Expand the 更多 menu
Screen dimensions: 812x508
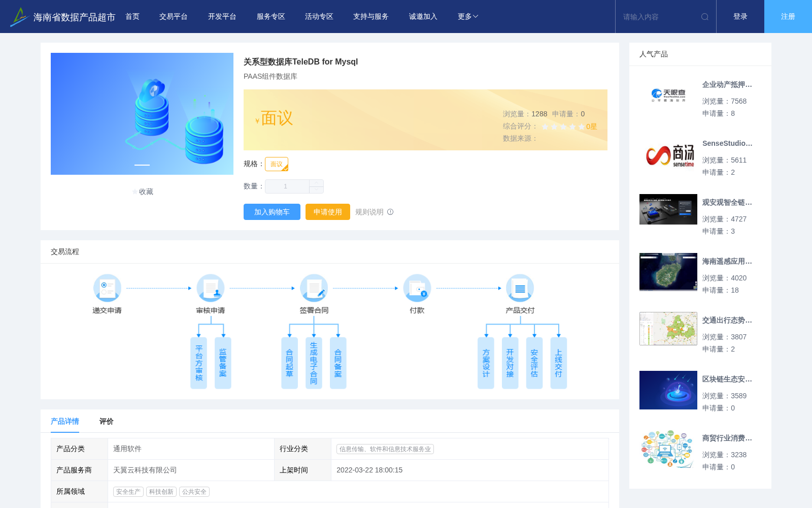(468, 17)
